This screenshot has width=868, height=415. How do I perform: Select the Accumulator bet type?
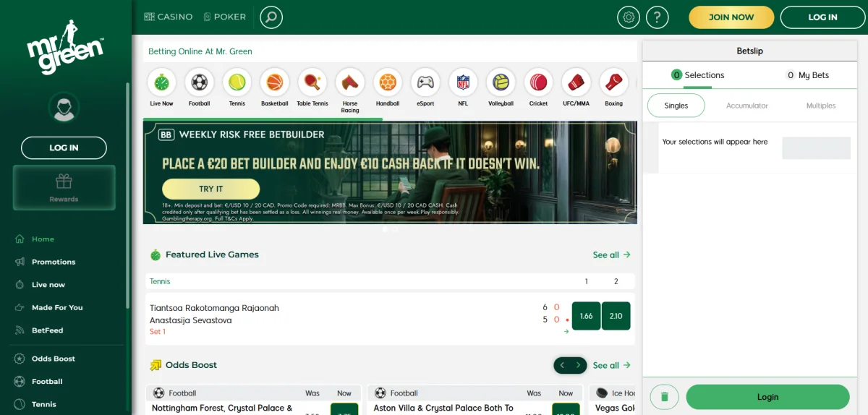click(747, 106)
